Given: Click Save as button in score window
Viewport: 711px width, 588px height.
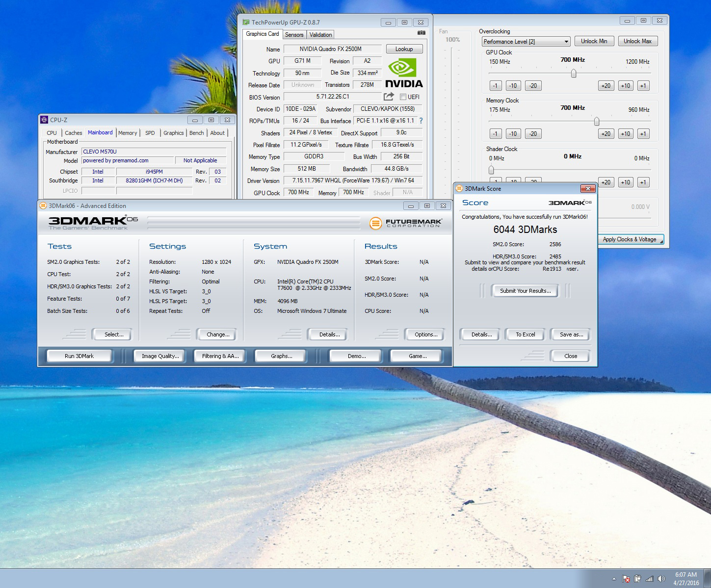Looking at the screenshot, I should coord(571,334).
